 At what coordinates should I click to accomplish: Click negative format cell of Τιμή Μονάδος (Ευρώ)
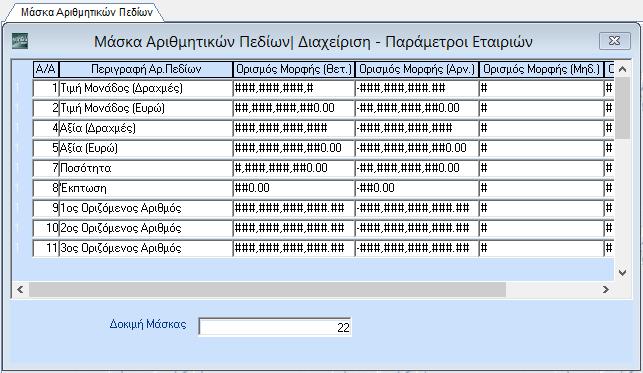[x=417, y=108]
